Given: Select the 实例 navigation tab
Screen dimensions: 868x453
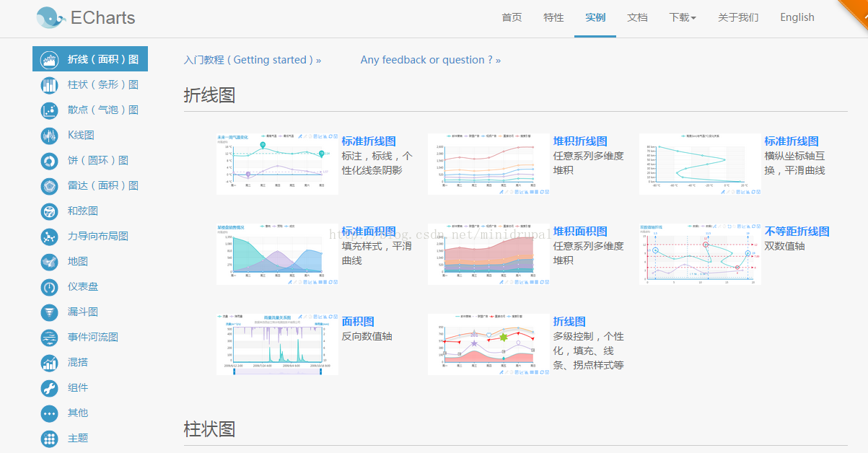Looking at the screenshot, I should [595, 17].
